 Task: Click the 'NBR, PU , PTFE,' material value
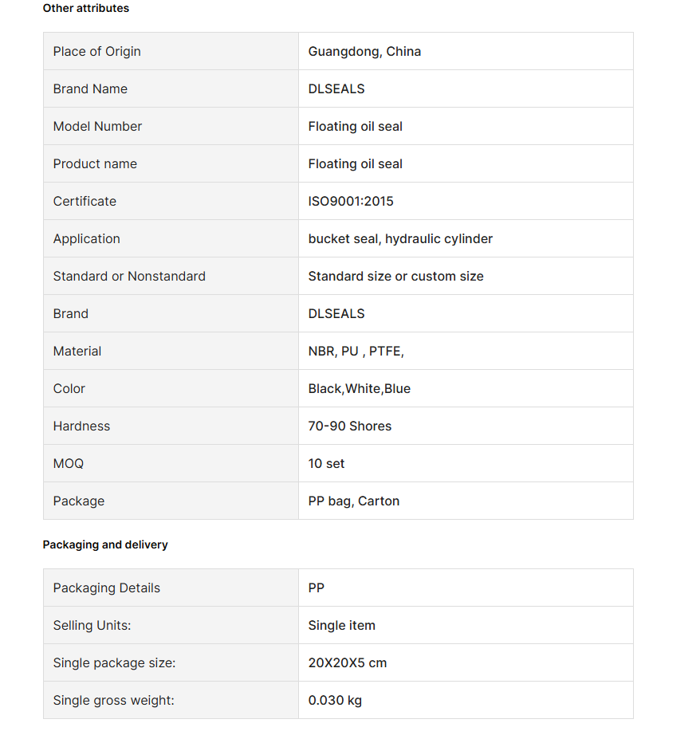click(x=356, y=351)
